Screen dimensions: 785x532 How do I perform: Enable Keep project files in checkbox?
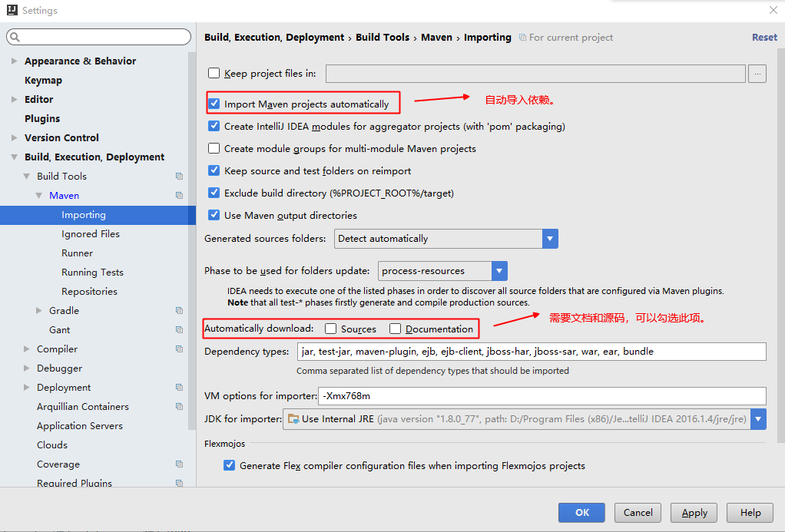pos(214,73)
